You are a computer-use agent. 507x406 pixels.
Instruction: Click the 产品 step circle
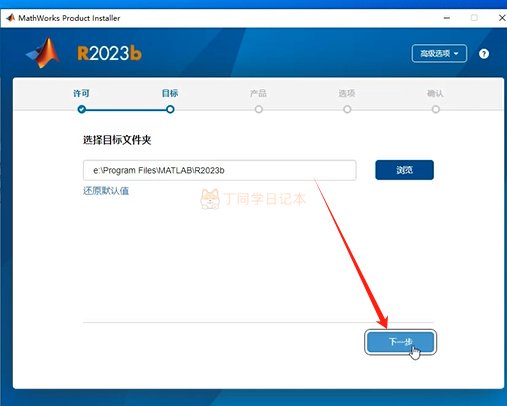(x=259, y=109)
